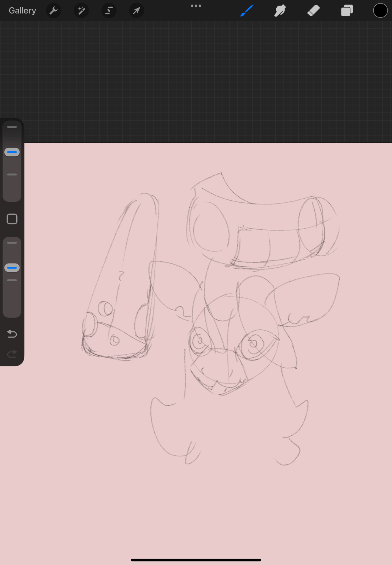
Task: Tap the three-dot ellipsis at top center
Action: pos(196,6)
